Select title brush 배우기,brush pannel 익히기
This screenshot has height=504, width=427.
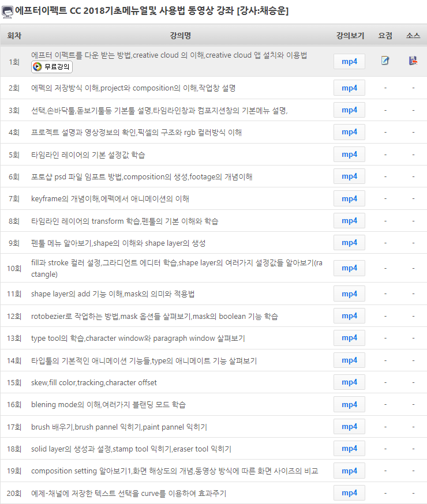[x=119, y=427]
